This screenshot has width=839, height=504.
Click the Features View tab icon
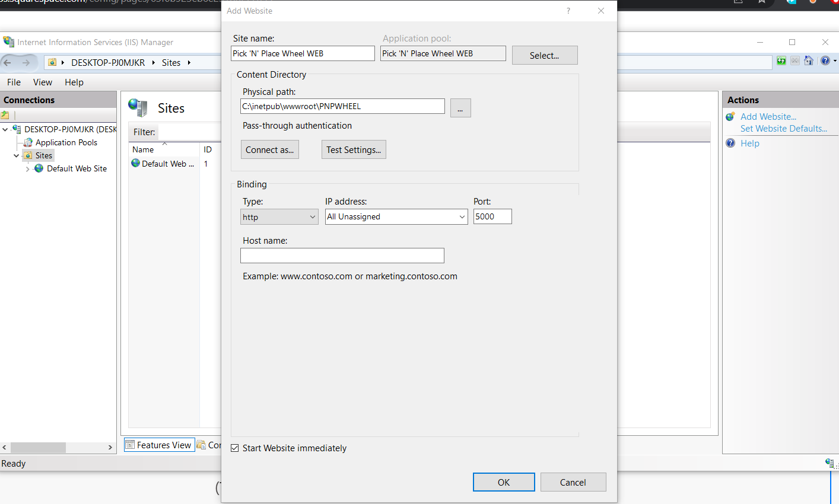tap(130, 445)
